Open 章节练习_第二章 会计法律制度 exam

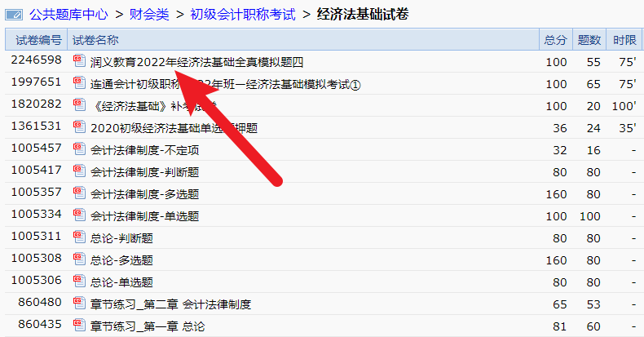coord(170,305)
